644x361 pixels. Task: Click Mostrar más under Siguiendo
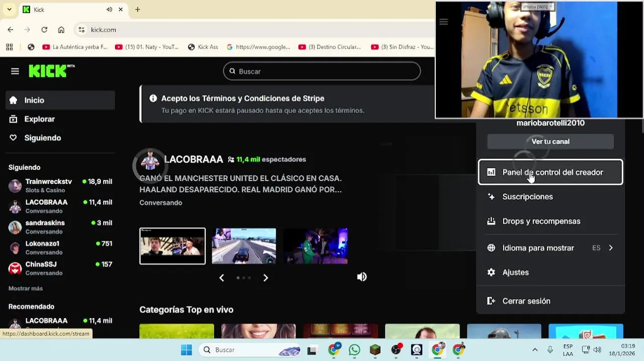coord(26,288)
